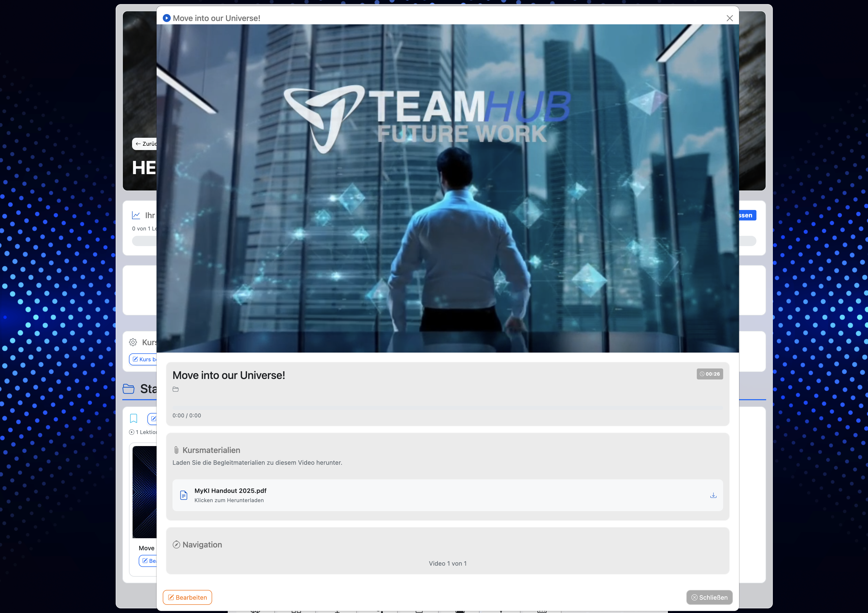868x613 pixels.
Task: Click the 'Kurs b...' edit button behind the dialog
Action: coord(143,359)
